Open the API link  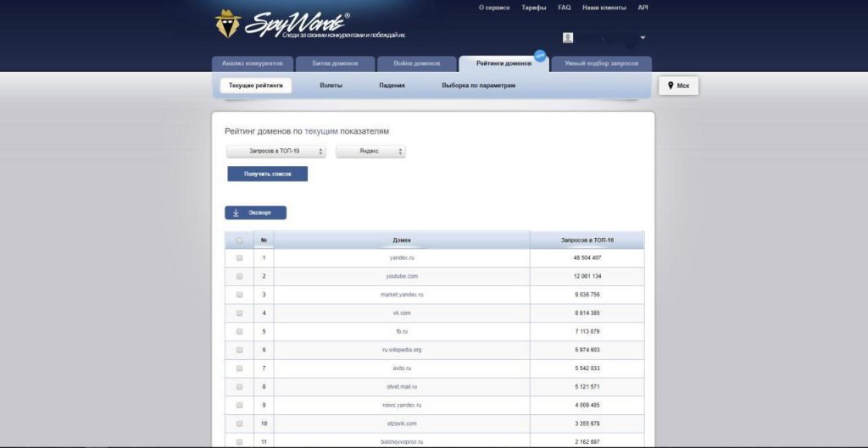point(643,8)
